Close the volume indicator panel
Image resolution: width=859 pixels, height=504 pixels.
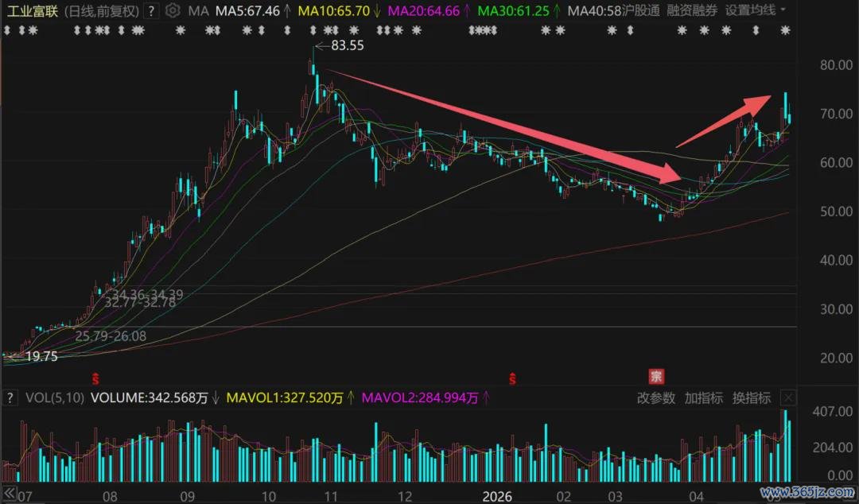pyautogui.click(x=788, y=397)
